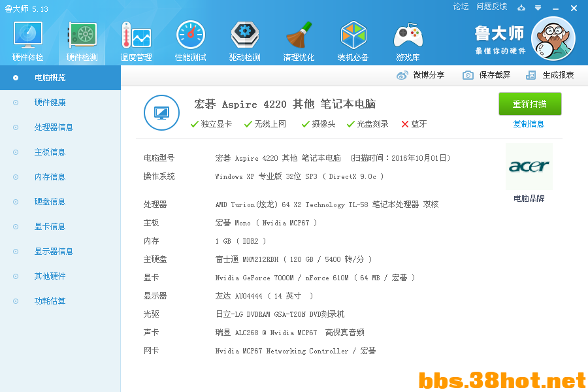Click the 电脑型号 value line with scan date
588x392 pixels.
pos(333,158)
